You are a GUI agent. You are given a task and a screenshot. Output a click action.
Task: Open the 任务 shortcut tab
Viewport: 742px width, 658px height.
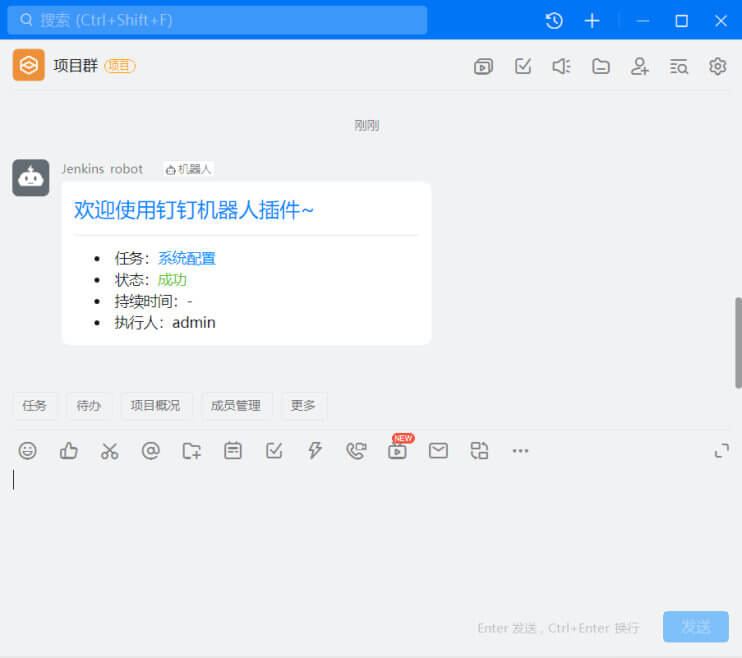click(x=35, y=406)
